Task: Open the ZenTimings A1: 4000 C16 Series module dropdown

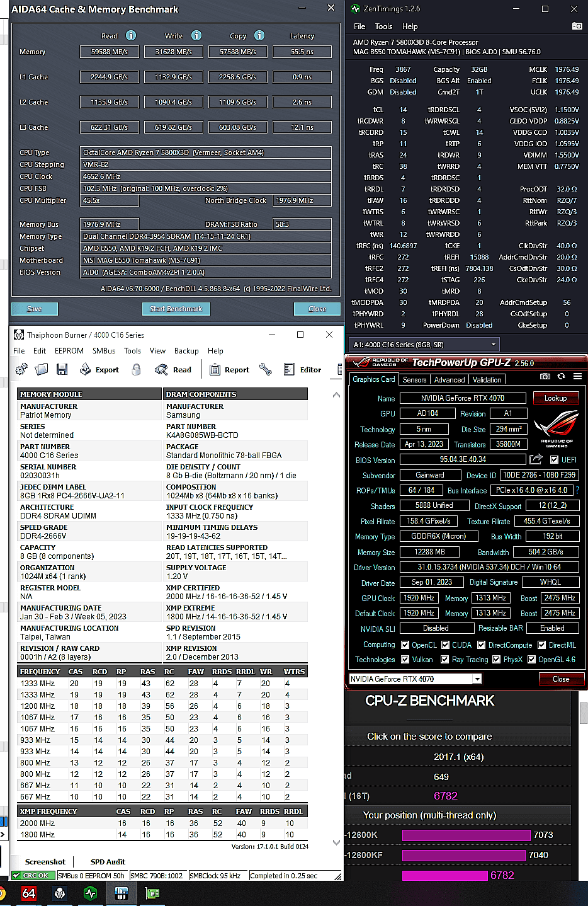Action: tap(424, 344)
